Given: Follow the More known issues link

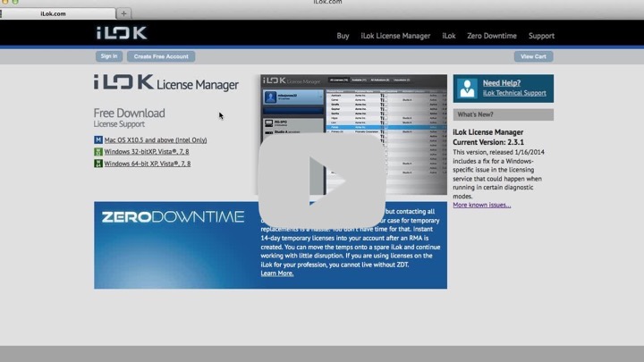Looking at the screenshot, I should pos(482,205).
